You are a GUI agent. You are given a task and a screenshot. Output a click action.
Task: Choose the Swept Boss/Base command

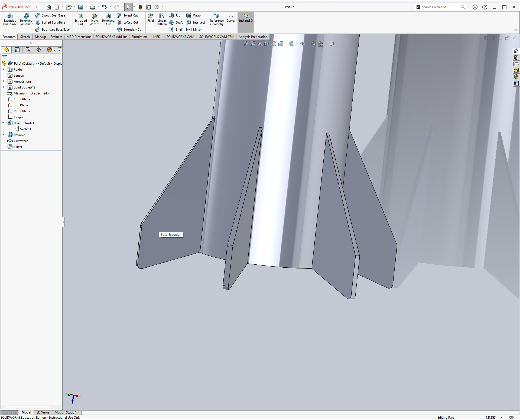[x=50, y=15]
